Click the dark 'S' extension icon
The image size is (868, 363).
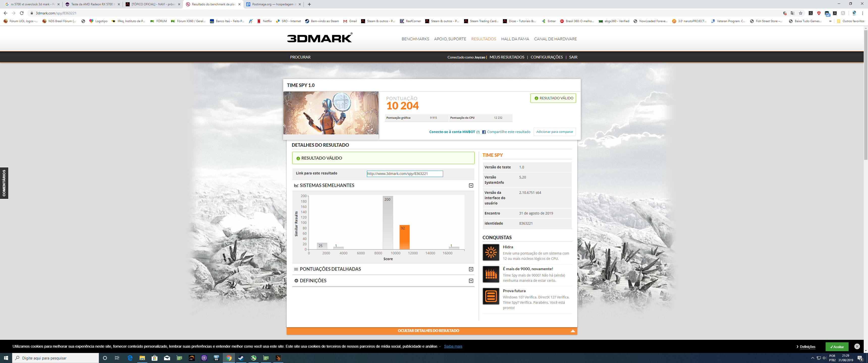tap(810, 13)
